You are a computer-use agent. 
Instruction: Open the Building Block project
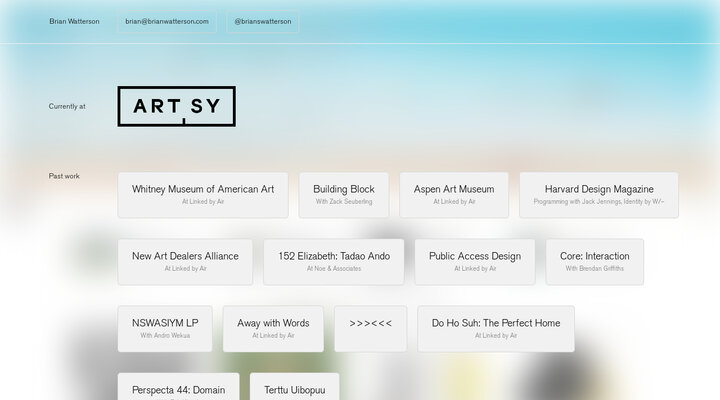(x=343, y=194)
